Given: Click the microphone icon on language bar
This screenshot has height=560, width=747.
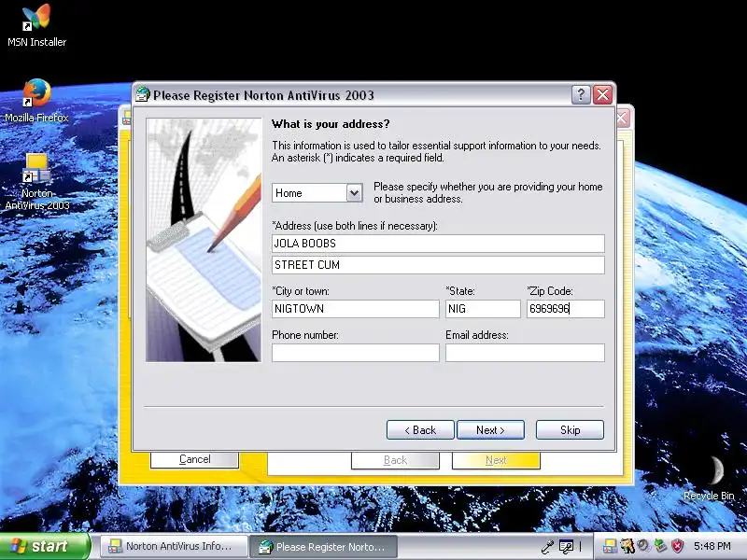Looking at the screenshot, I should click(x=547, y=547).
